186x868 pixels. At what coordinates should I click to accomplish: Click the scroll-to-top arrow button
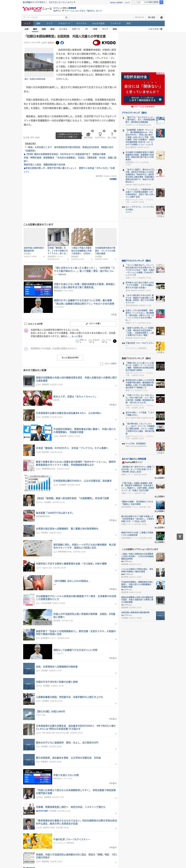click(180, 536)
